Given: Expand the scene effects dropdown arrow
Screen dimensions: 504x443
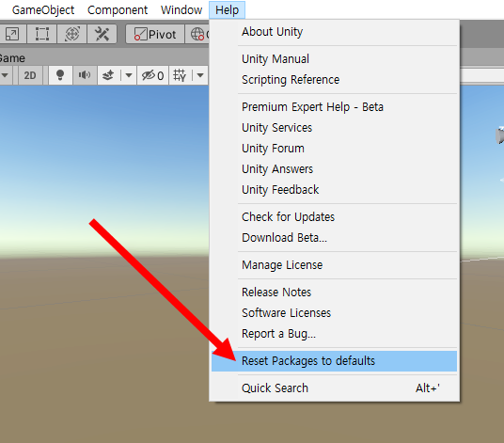Looking at the screenshot, I should point(129,75).
